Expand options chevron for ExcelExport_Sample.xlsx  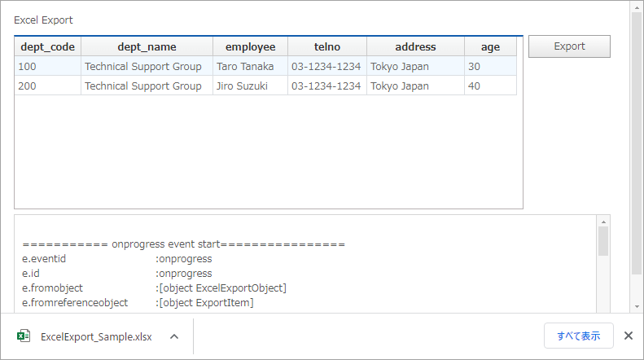coord(173,336)
